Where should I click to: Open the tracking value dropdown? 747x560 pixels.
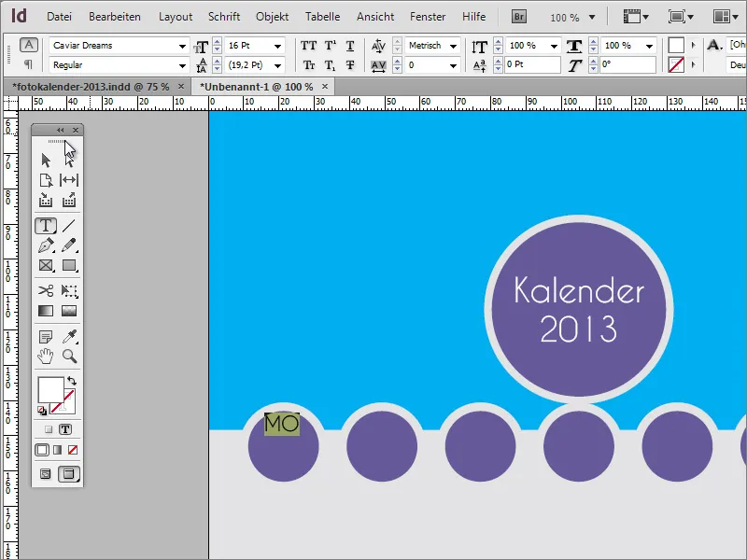pos(453,65)
